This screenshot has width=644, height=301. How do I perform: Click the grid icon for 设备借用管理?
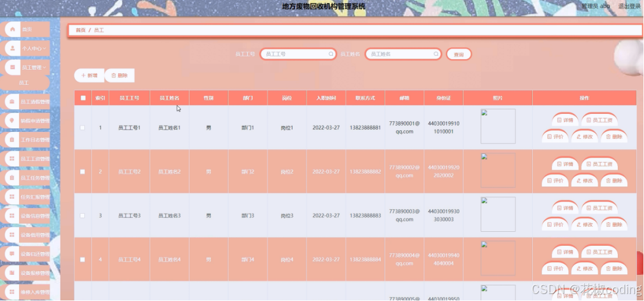(x=12, y=235)
